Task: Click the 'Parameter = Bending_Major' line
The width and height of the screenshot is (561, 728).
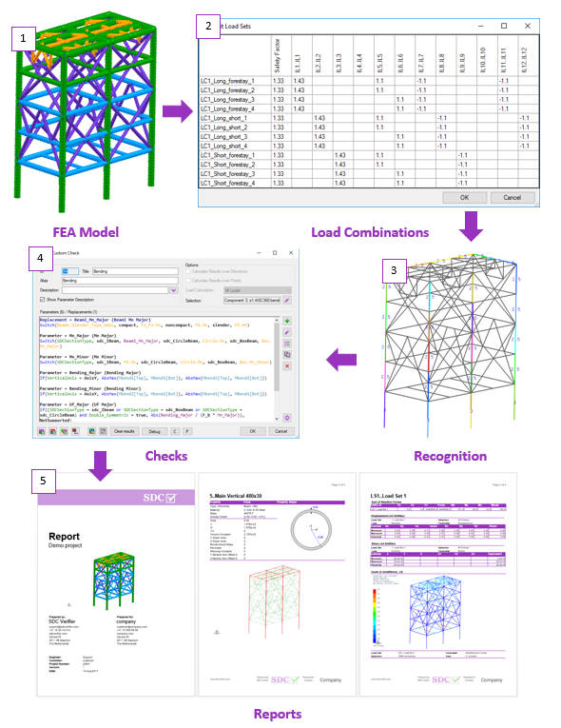Action: tap(90, 372)
